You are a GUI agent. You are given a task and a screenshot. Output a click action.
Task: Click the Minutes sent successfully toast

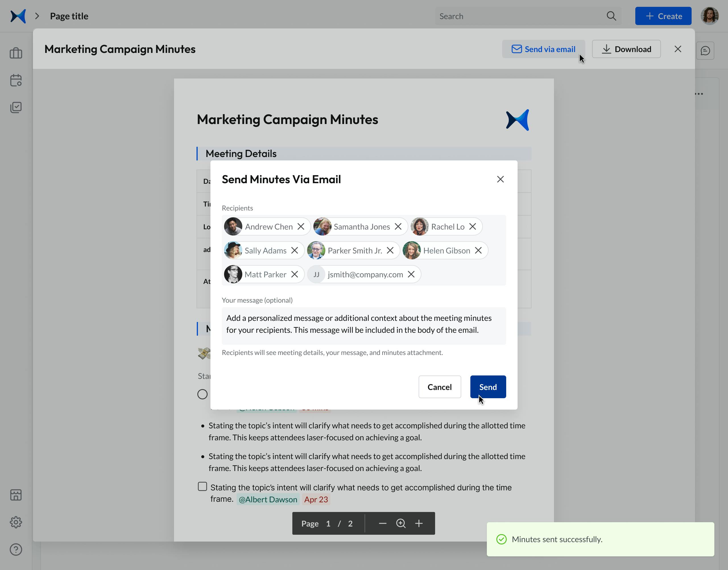[600, 539]
